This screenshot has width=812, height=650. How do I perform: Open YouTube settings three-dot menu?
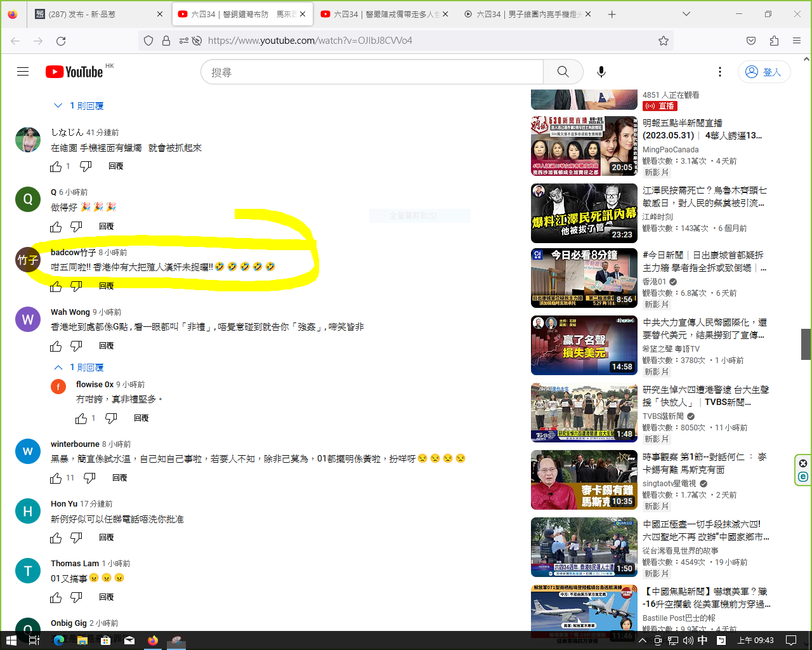(719, 72)
